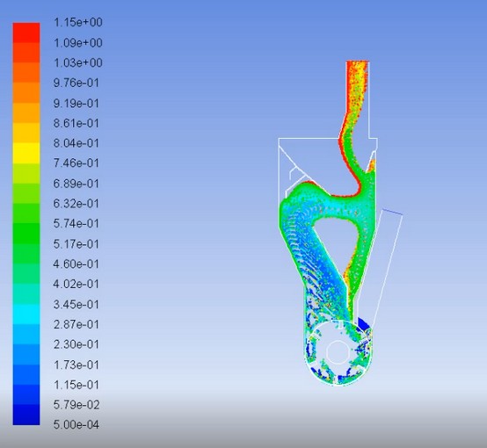Click the 5.79e-02 legend value
This screenshot has height=448, width=487.
tap(76, 405)
